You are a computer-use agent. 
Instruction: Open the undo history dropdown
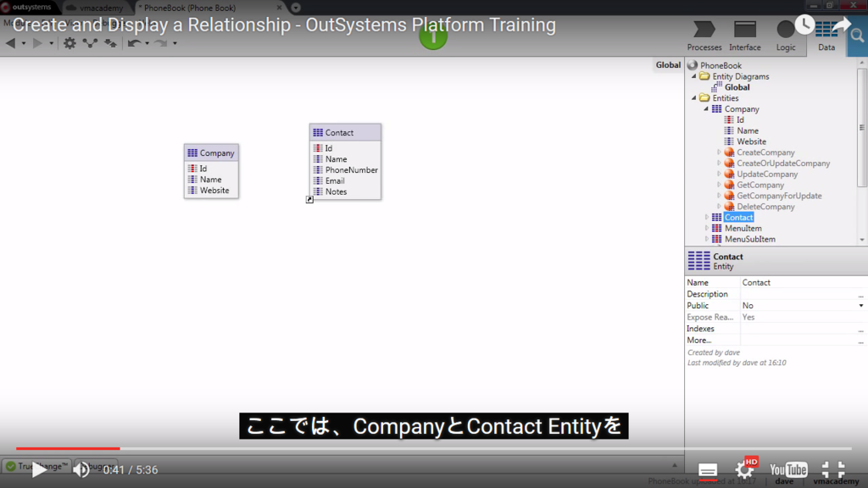(147, 43)
